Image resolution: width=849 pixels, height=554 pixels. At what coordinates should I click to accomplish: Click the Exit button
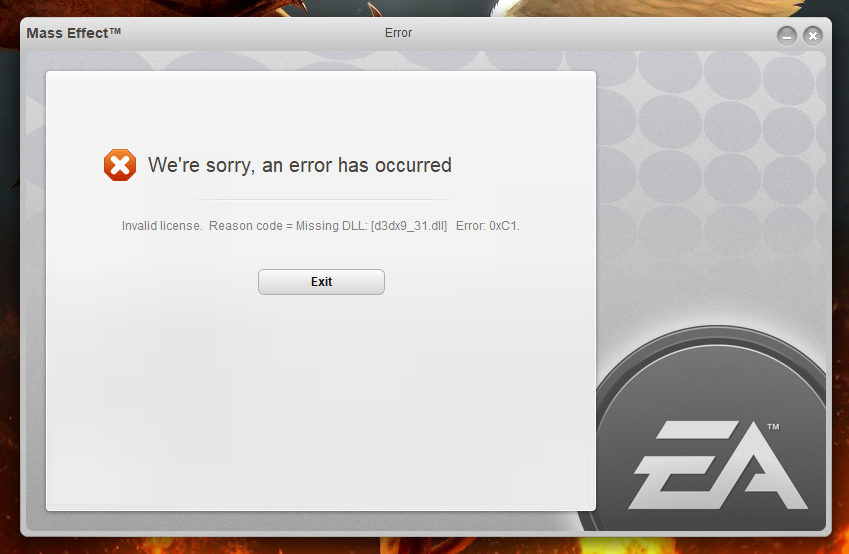tap(321, 282)
